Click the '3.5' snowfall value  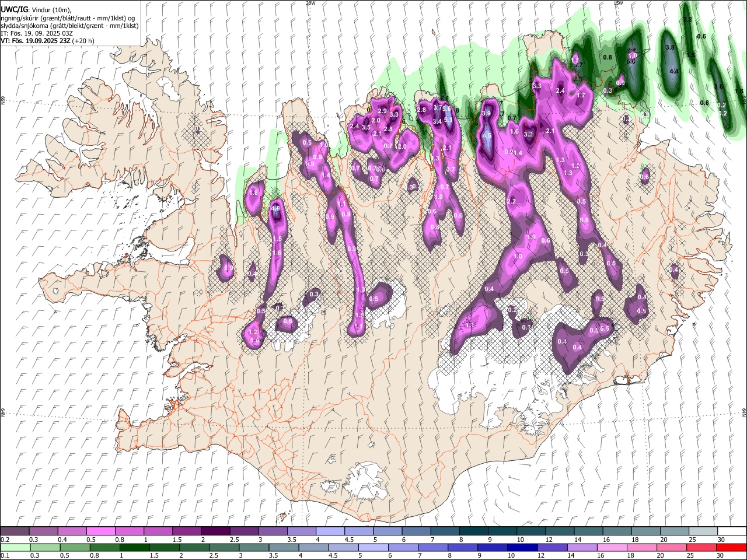point(366,127)
